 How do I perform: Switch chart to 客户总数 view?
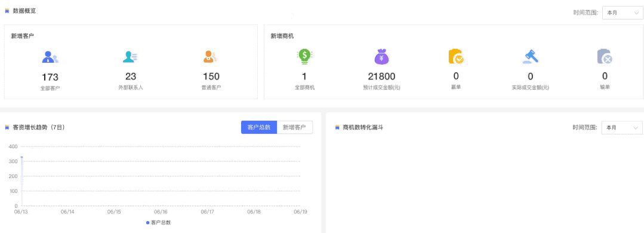[259, 127]
